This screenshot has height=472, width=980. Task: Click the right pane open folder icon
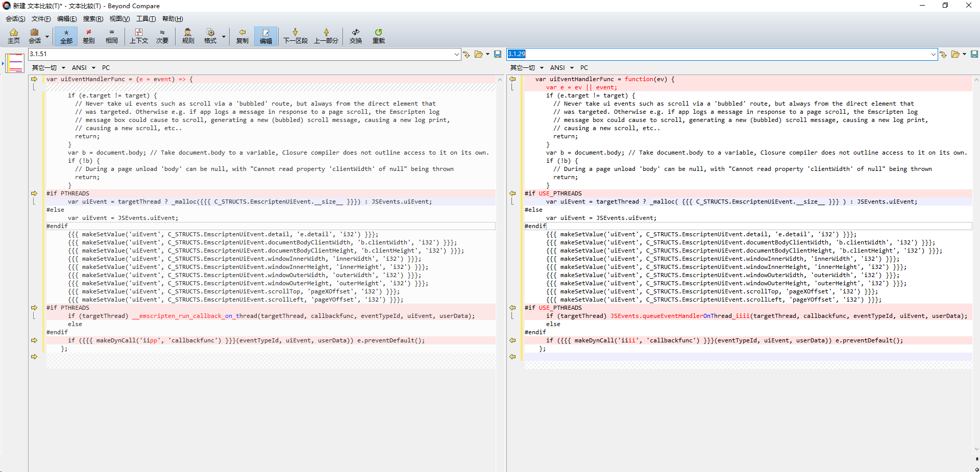click(x=955, y=54)
